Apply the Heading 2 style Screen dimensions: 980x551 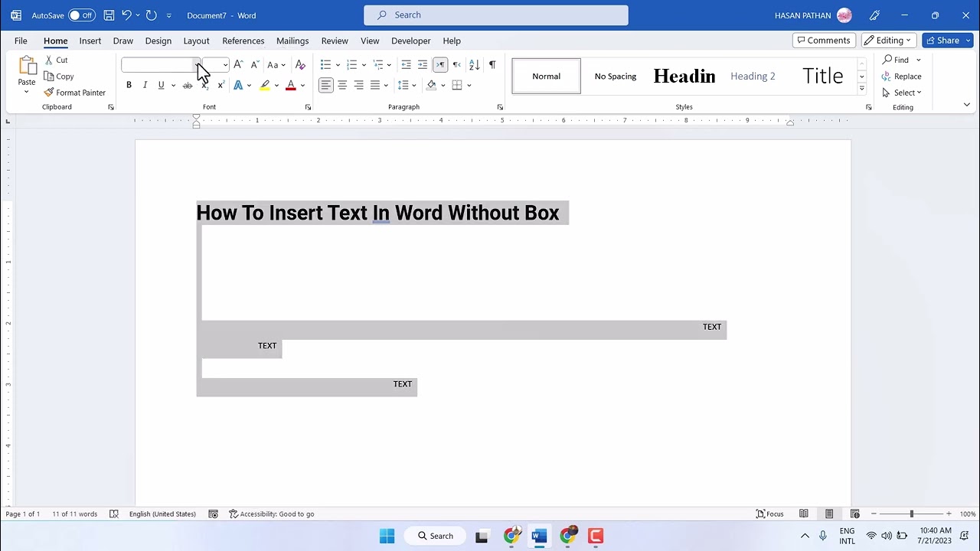point(753,76)
